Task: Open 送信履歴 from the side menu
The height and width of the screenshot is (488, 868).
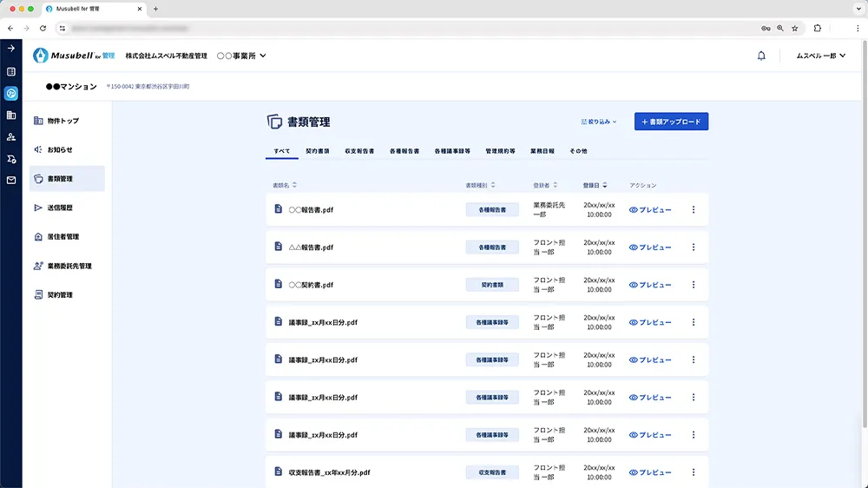Action: click(x=59, y=208)
